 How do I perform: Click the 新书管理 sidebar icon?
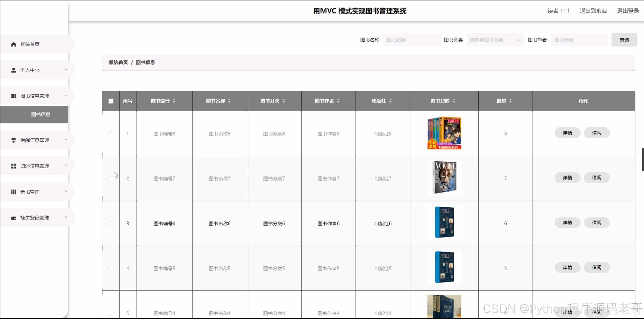[x=14, y=192]
